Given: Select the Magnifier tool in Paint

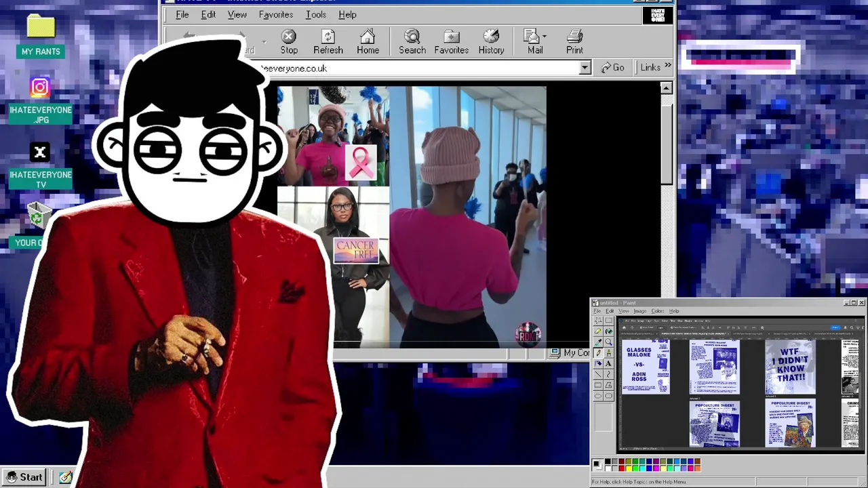Looking at the screenshot, I should pos(608,342).
